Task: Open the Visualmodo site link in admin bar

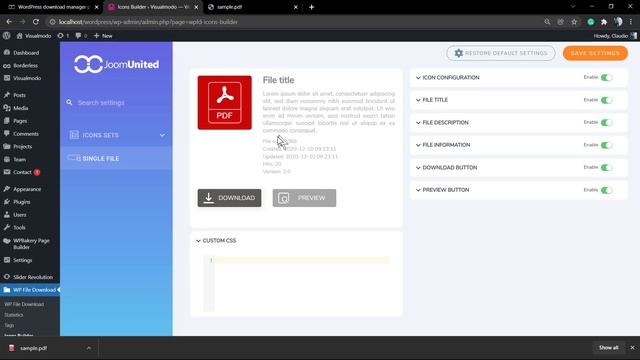Action: [34, 36]
